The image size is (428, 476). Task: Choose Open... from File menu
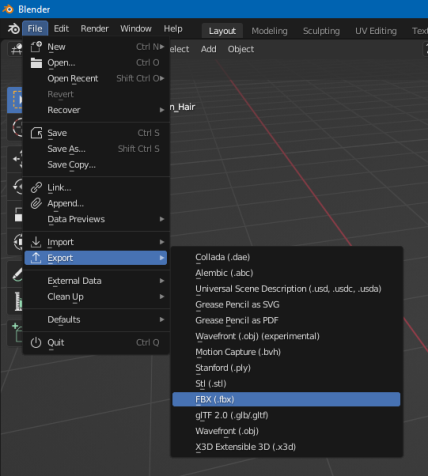[x=96, y=63]
